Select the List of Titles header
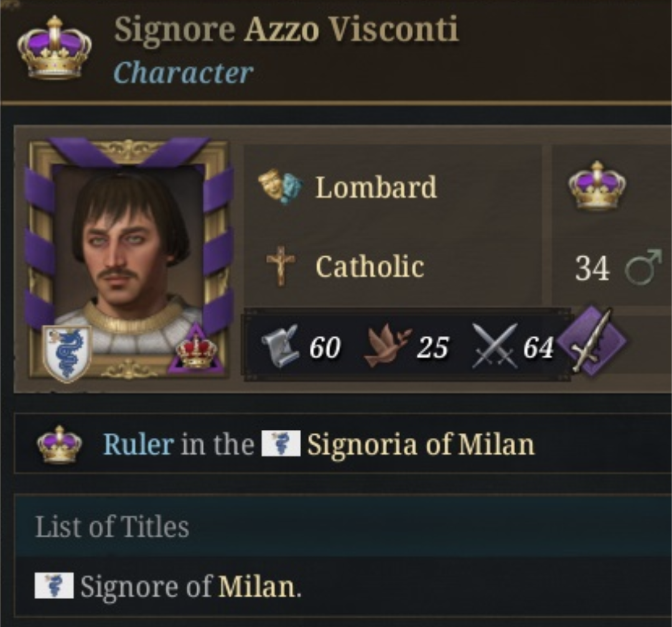Viewport: 672px width, 627px height. point(112,527)
